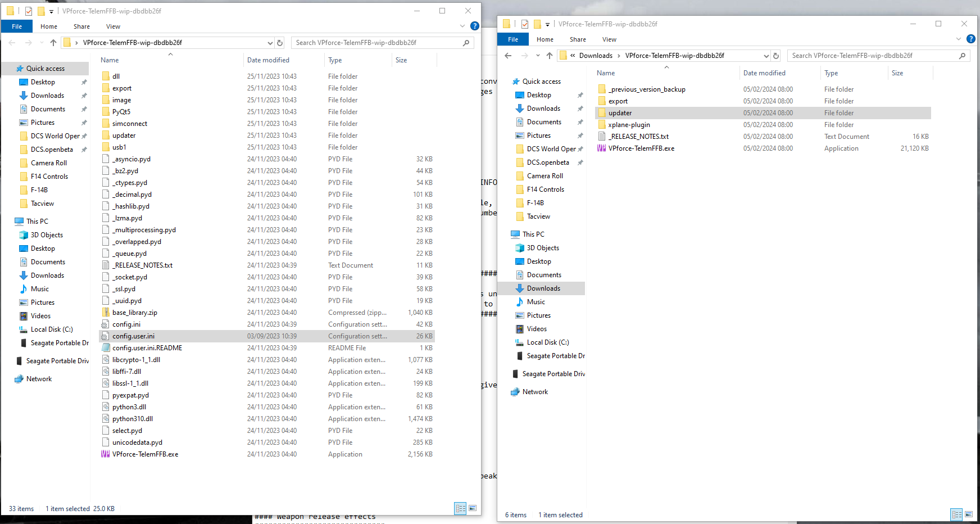Click the Music note icon in left sidebar
This screenshot has width=980, height=524.
(x=24, y=289)
